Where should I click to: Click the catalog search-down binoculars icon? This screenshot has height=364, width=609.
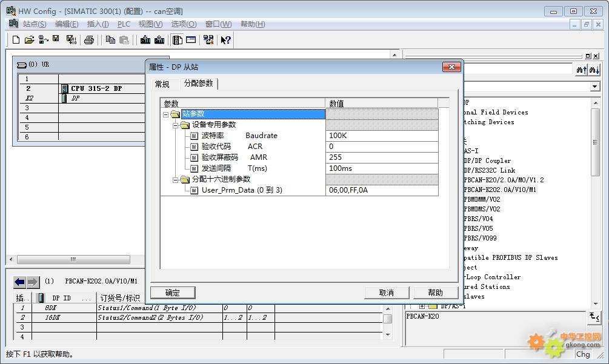coord(594,70)
